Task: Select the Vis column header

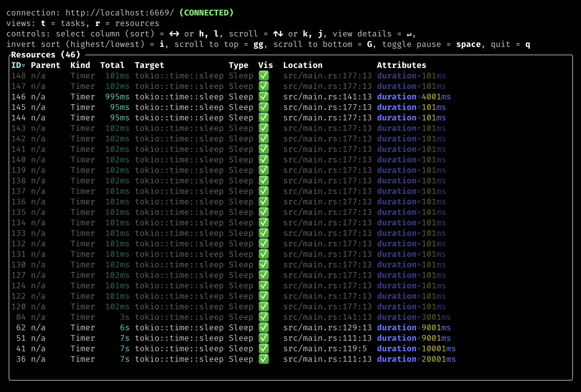Action: pos(266,65)
